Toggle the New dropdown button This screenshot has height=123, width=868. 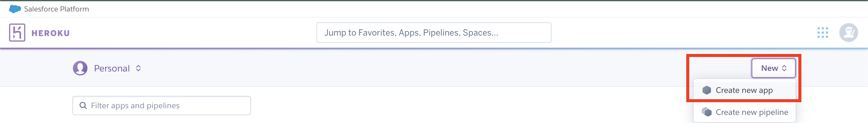point(773,68)
